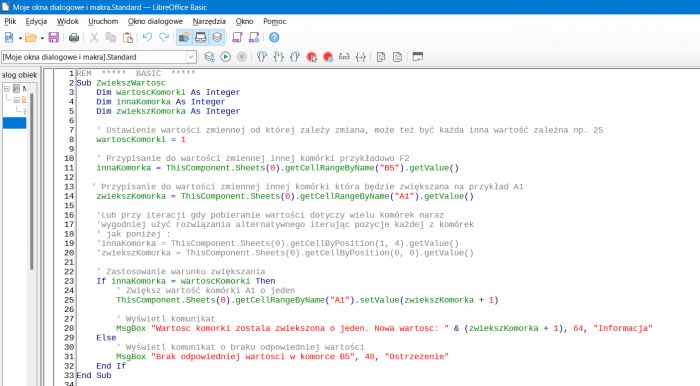Click the object catalog vertical scrollbar
Image resolution: width=700 pixels, height=386 pixels.
(32, 181)
